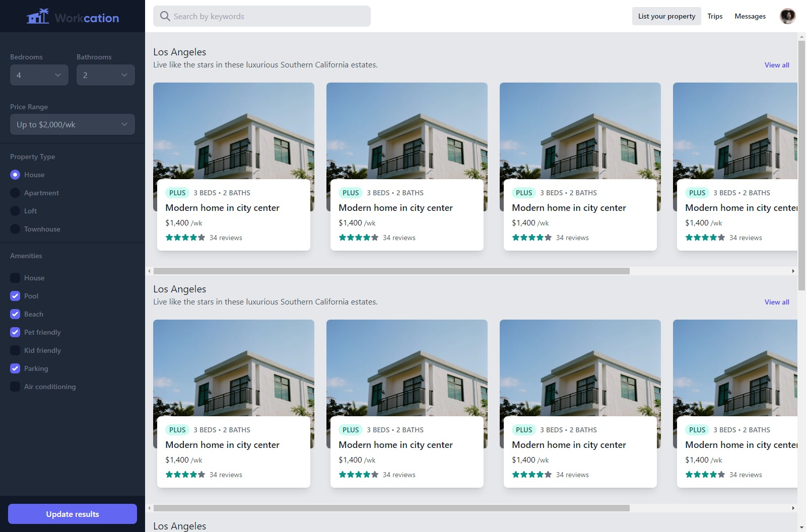Click the 34 reviews text on the third top-row card
This screenshot has width=806, height=532.
pyautogui.click(x=572, y=238)
